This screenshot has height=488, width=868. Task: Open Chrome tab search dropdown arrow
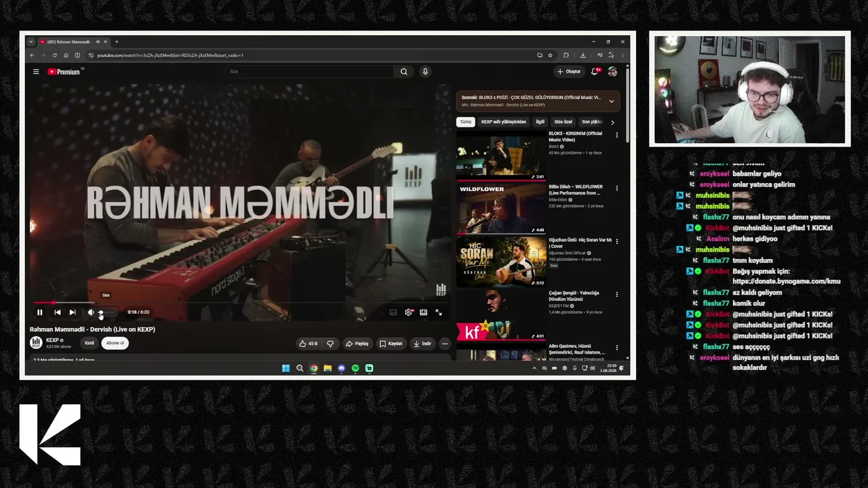point(31,41)
